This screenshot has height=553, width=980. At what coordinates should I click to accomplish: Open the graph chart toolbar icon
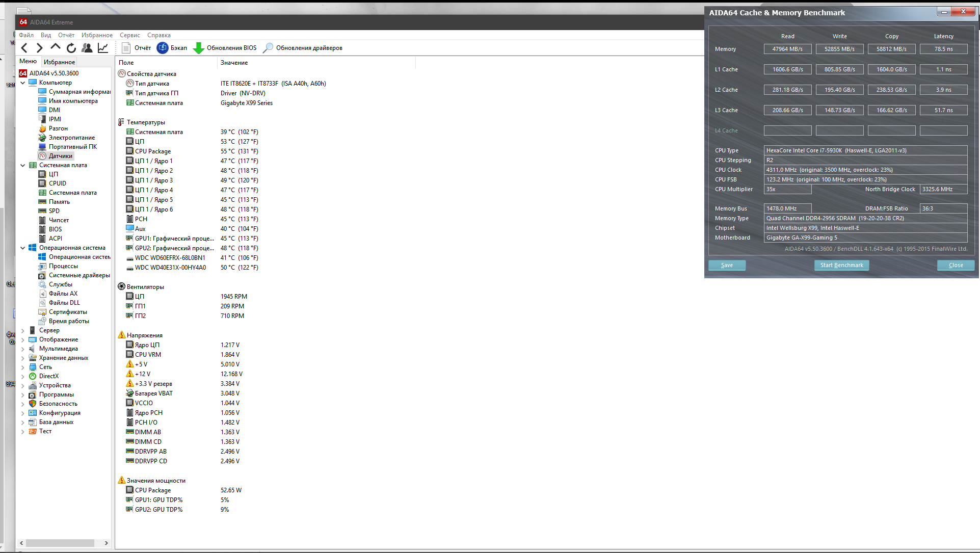103,48
